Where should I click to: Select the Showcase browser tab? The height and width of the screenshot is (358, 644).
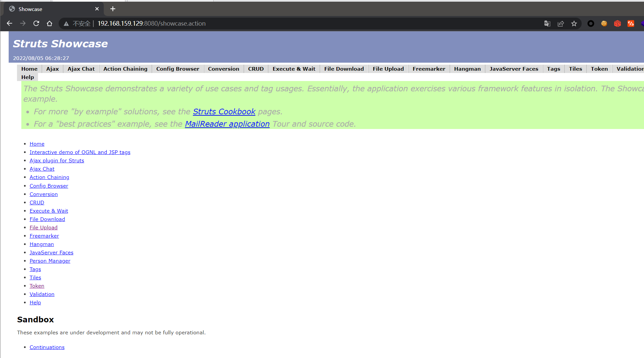coord(54,9)
